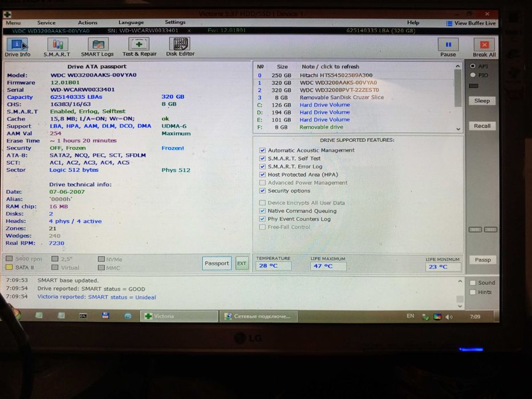Viewport: 532px width, 399px height.
Task: Select C: 126 GB Hard Drive Volume
Action: 354,105
